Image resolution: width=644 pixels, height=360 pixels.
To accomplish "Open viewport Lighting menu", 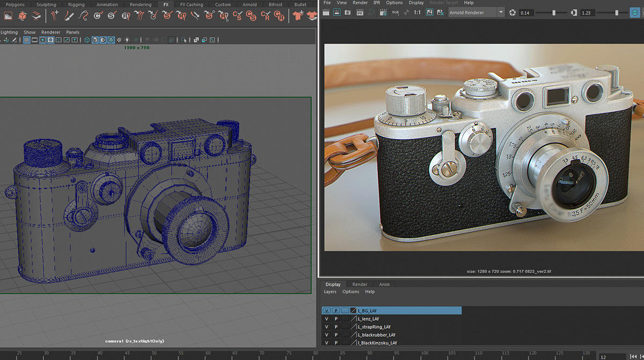I will [9, 32].
